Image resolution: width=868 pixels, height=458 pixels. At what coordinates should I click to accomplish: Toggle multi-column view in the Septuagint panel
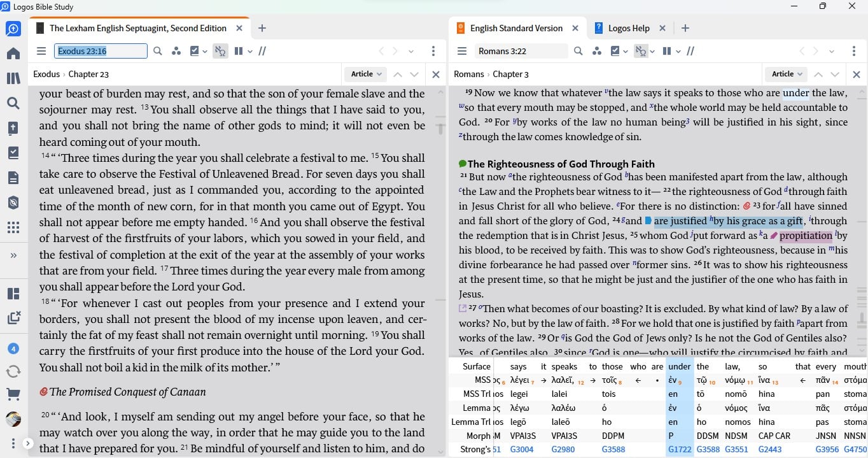pos(239,52)
